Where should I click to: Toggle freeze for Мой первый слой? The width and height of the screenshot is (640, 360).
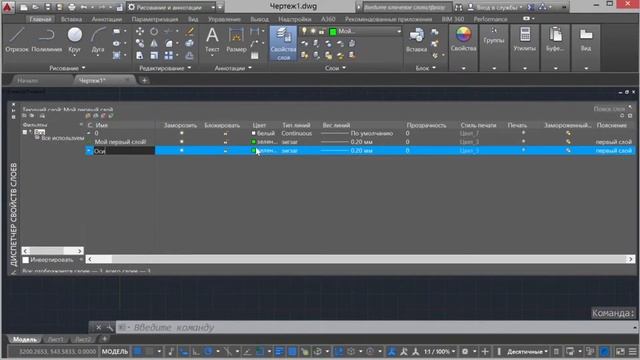182,142
